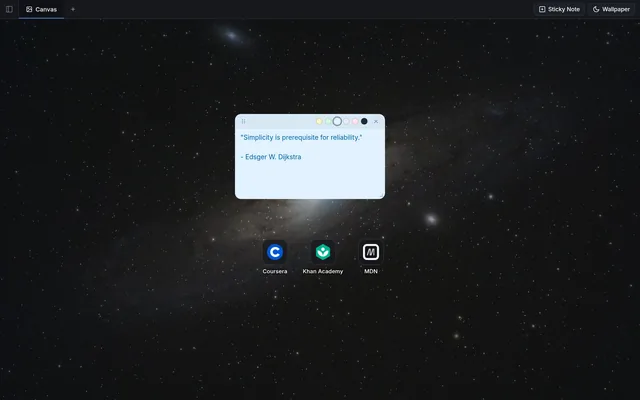Select the blue sticky note color
Viewport: 640px width, 400px height.
pyautogui.click(x=337, y=121)
